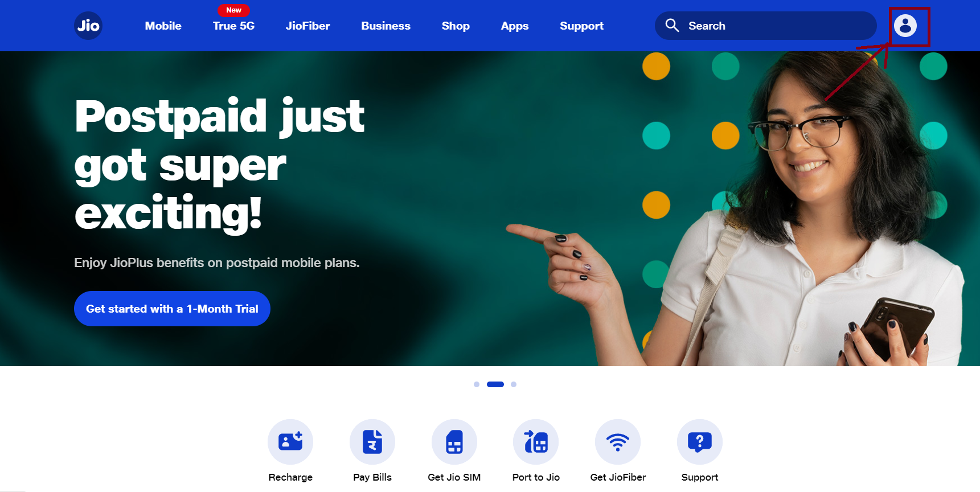Open the Pay Bills icon
Screen dimensions: 980x492
[372, 442]
